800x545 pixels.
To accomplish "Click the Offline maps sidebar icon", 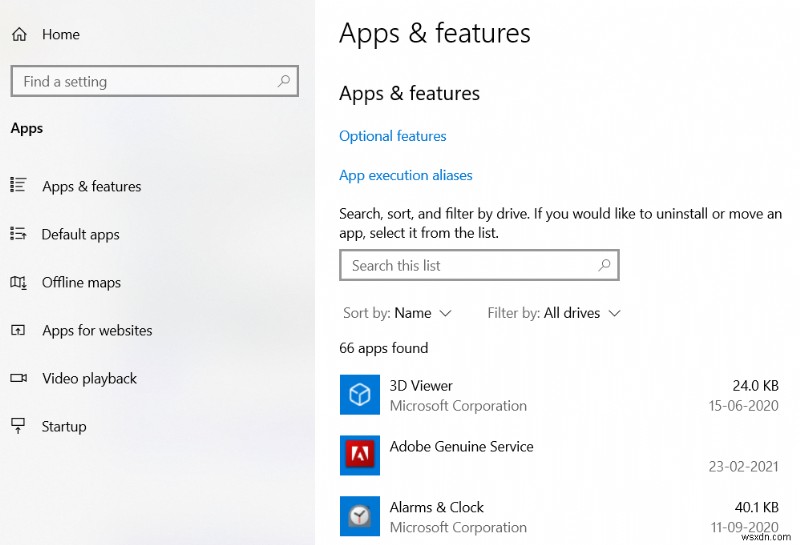I will 18,282.
